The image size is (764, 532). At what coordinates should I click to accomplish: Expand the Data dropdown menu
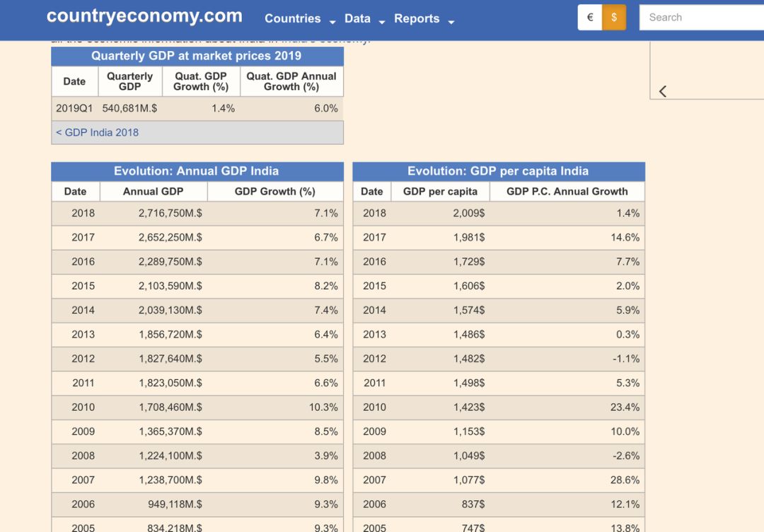[364, 18]
